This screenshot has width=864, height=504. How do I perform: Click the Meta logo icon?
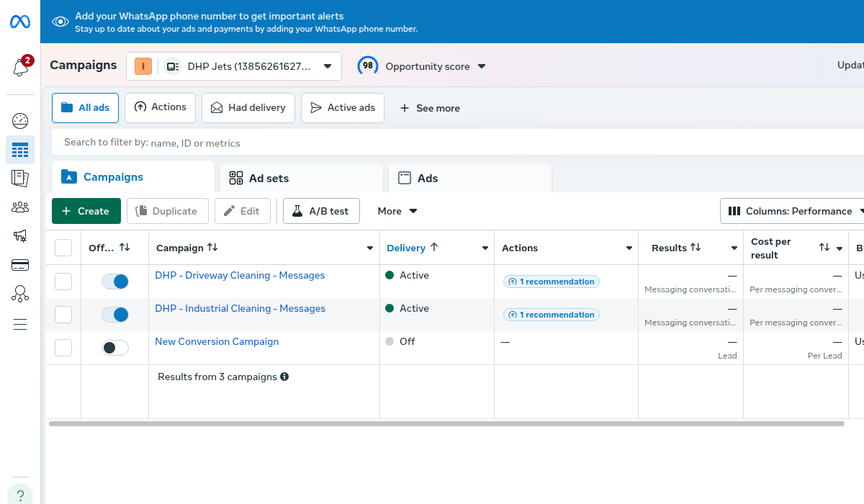(20, 22)
